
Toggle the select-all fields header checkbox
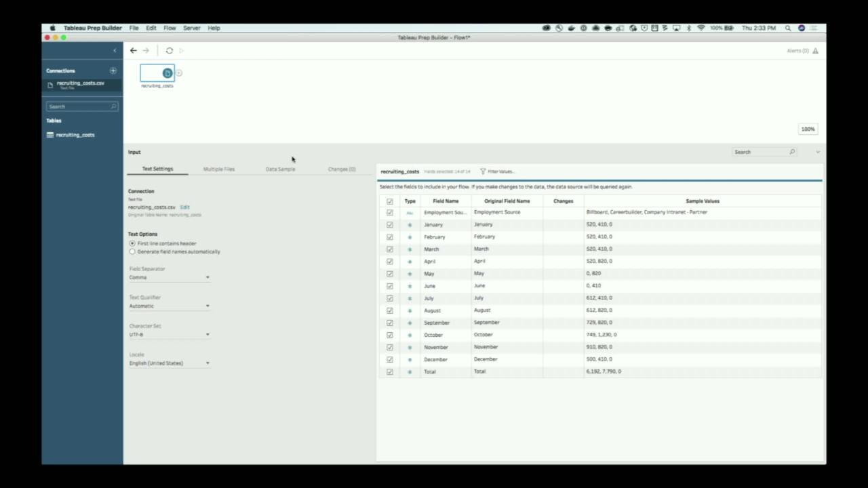pyautogui.click(x=390, y=201)
